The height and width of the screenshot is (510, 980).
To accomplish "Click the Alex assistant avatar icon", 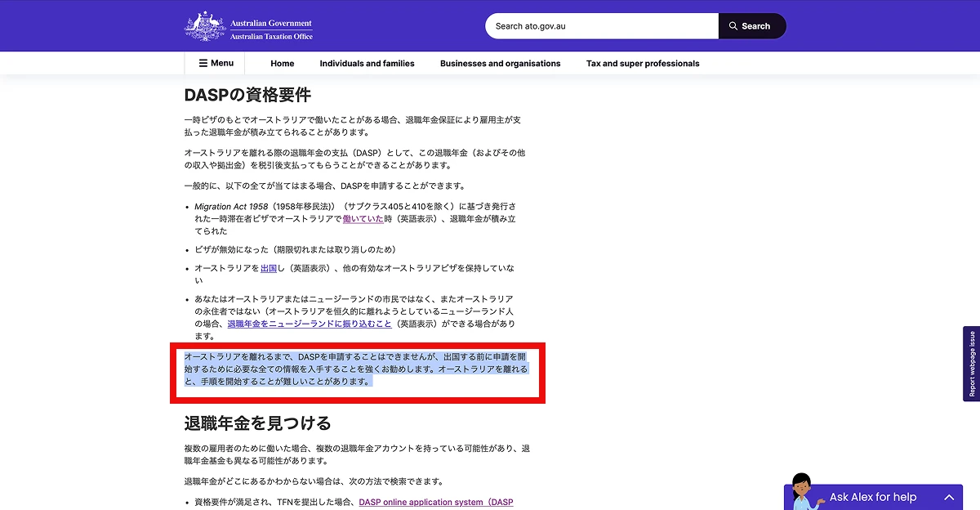I will (x=803, y=492).
